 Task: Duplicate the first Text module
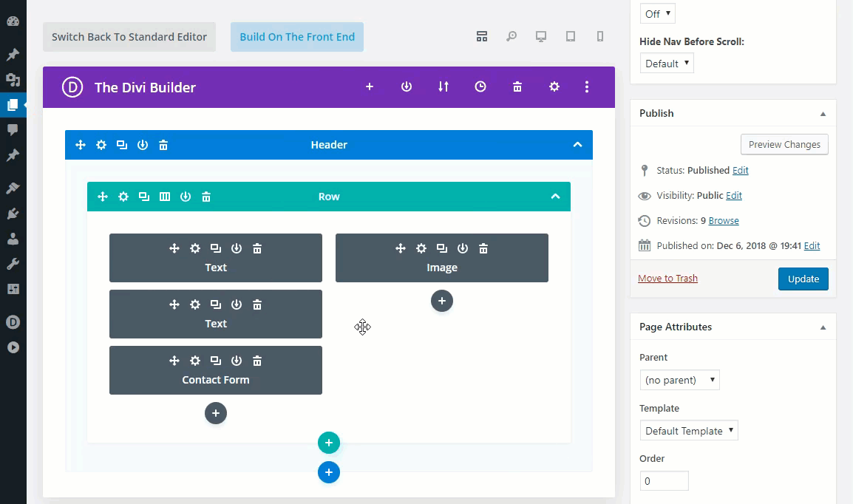(x=216, y=248)
